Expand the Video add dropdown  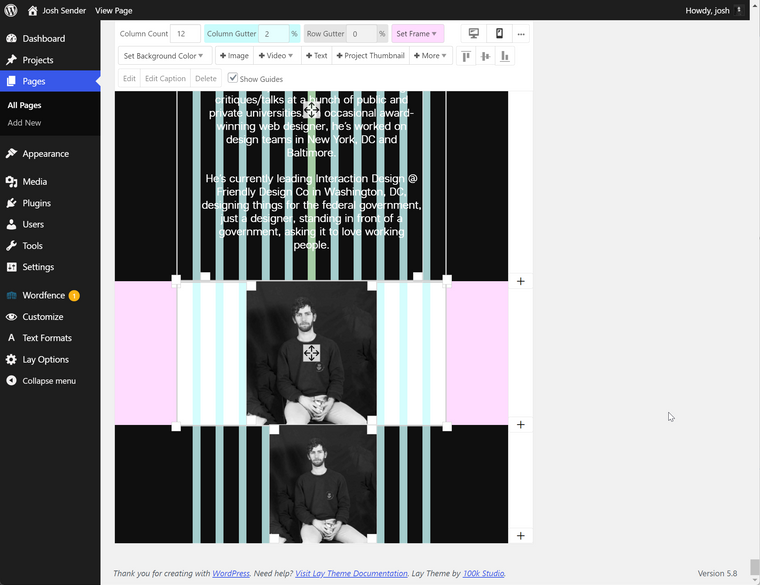pos(276,56)
